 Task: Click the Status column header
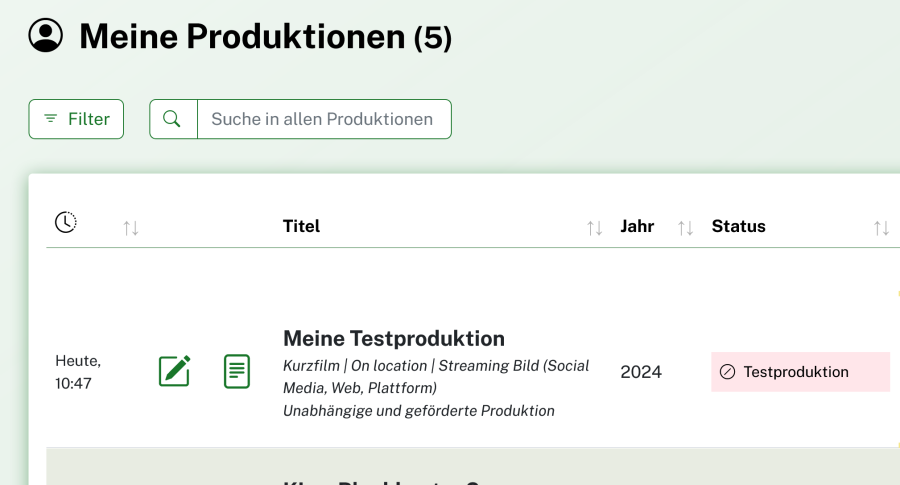click(738, 226)
